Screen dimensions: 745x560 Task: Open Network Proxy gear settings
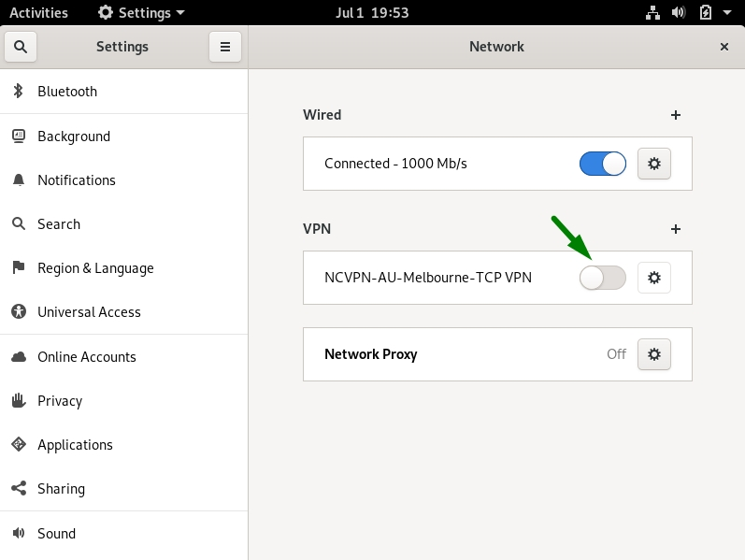[654, 354]
